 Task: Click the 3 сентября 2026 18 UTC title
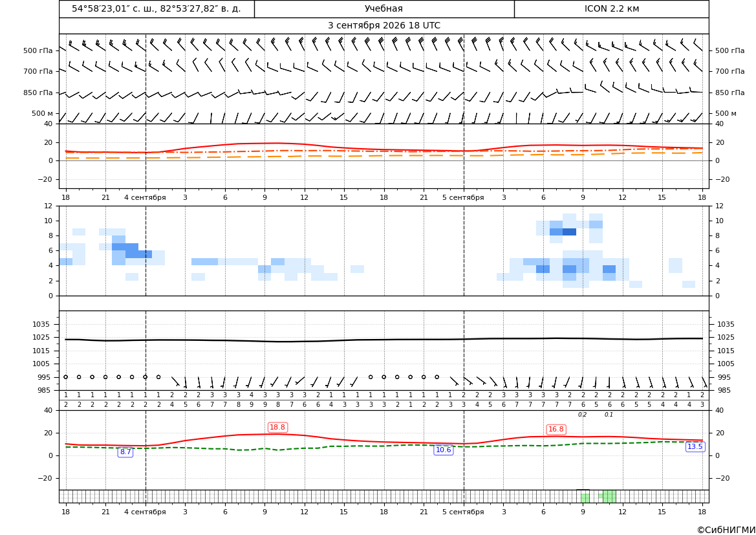pyautogui.click(x=383, y=26)
